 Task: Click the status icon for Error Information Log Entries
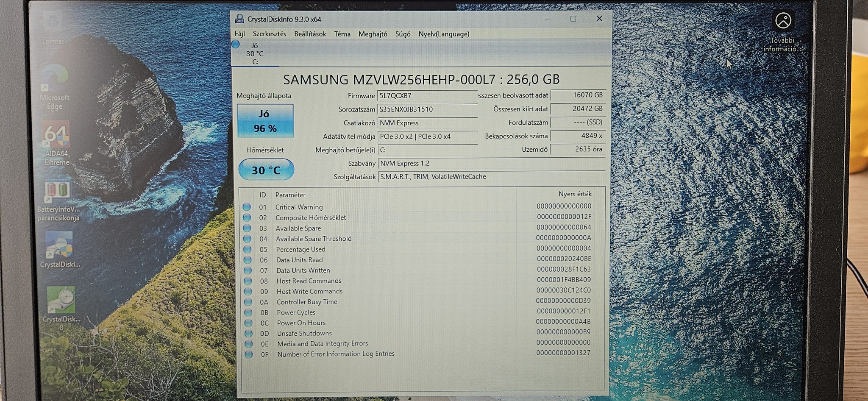tap(249, 354)
